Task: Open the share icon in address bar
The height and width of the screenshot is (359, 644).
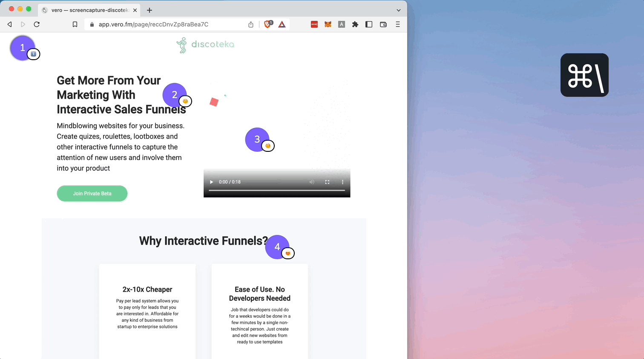Action: [251, 24]
